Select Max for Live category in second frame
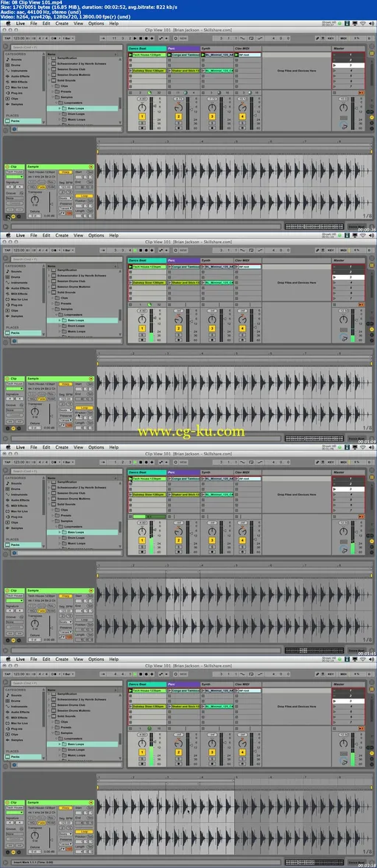The image size is (377, 868). click(x=18, y=298)
